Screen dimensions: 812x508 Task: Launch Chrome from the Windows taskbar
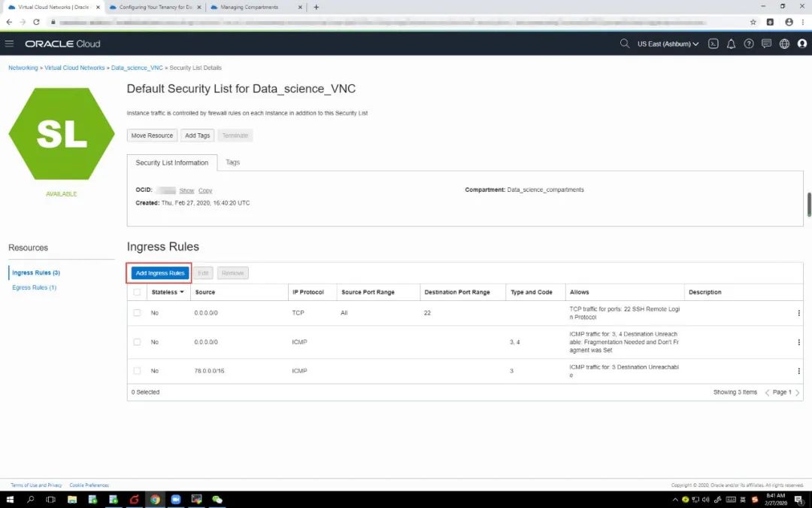pyautogui.click(x=155, y=500)
